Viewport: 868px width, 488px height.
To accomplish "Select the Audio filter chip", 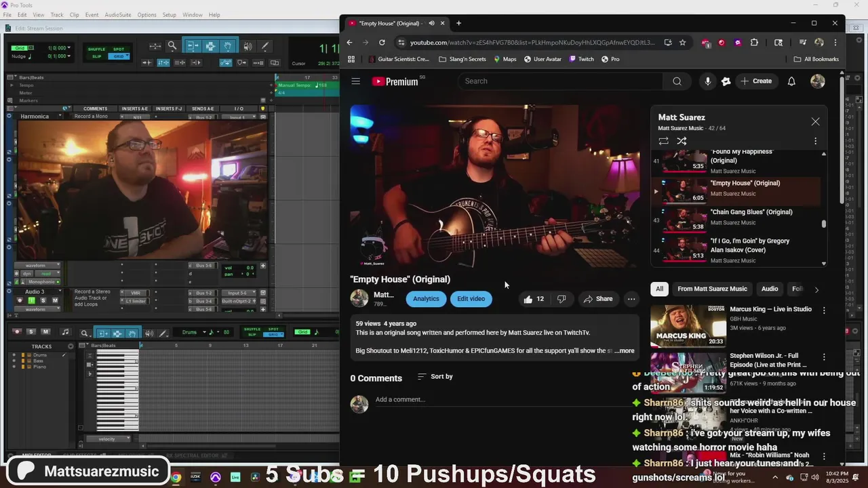I will click(770, 289).
